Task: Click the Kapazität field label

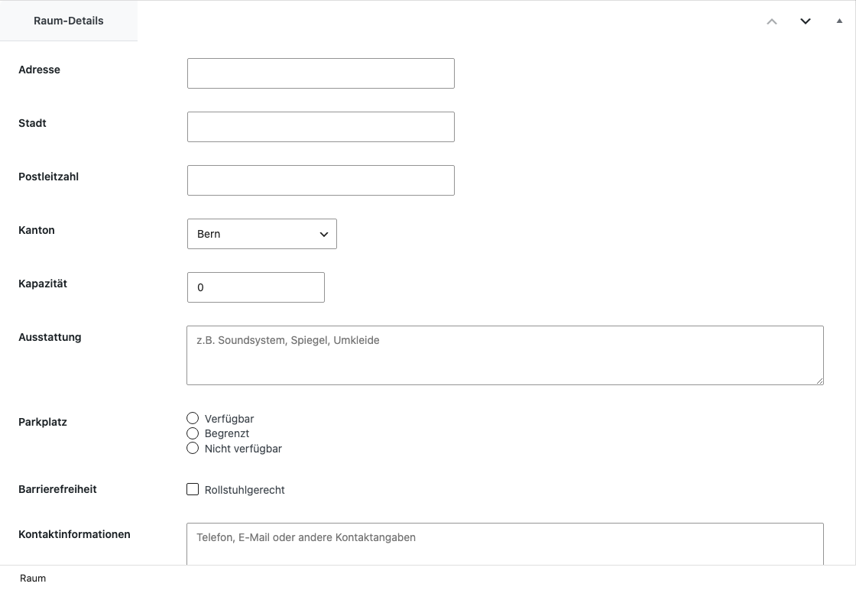Action: [43, 284]
